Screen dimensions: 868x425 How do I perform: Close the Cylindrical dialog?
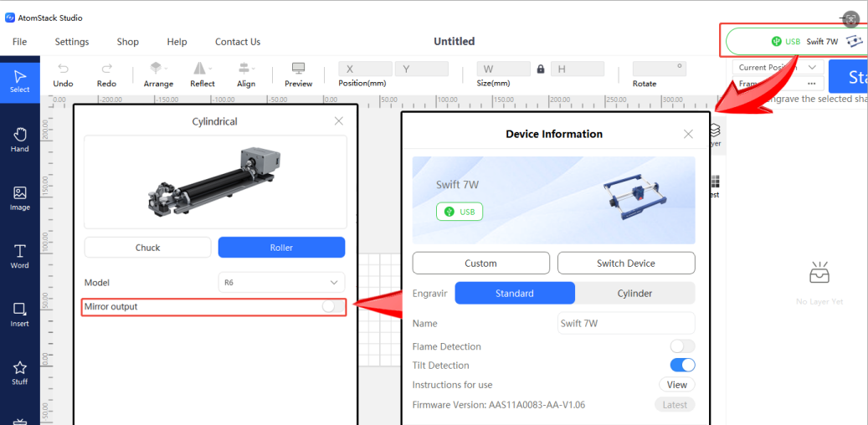pos(339,121)
